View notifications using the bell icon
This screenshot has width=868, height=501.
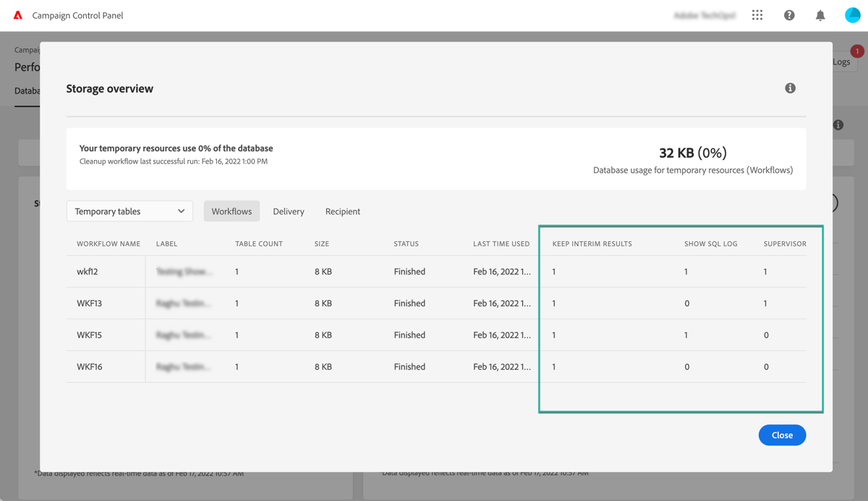[x=820, y=14]
